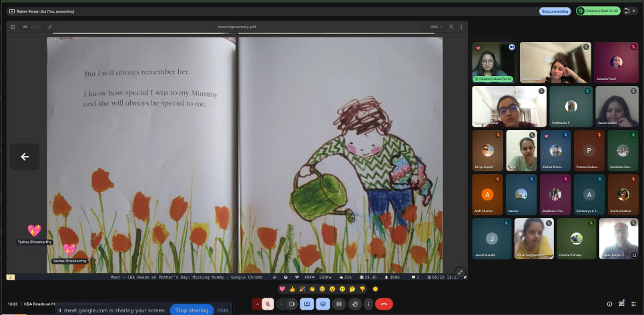Select Aishwarya A T's participant tile
The width and height of the screenshot is (644, 315).
click(589, 195)
